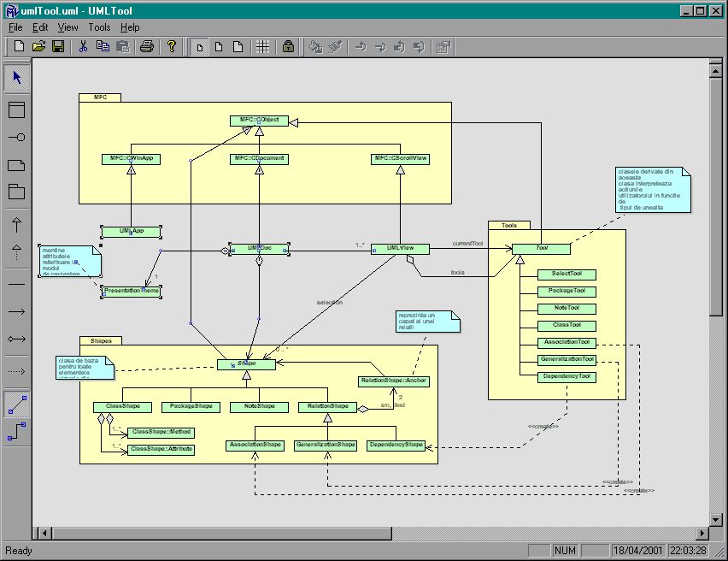
Task: Click the MFC package tab label
Action: pyautogui.click(x=100, y=97)
